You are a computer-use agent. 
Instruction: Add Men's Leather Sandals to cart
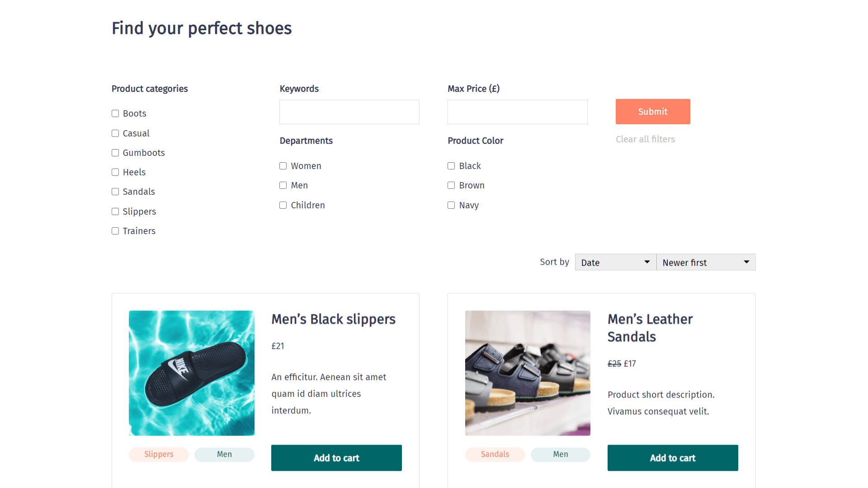[x=673, y=458]
